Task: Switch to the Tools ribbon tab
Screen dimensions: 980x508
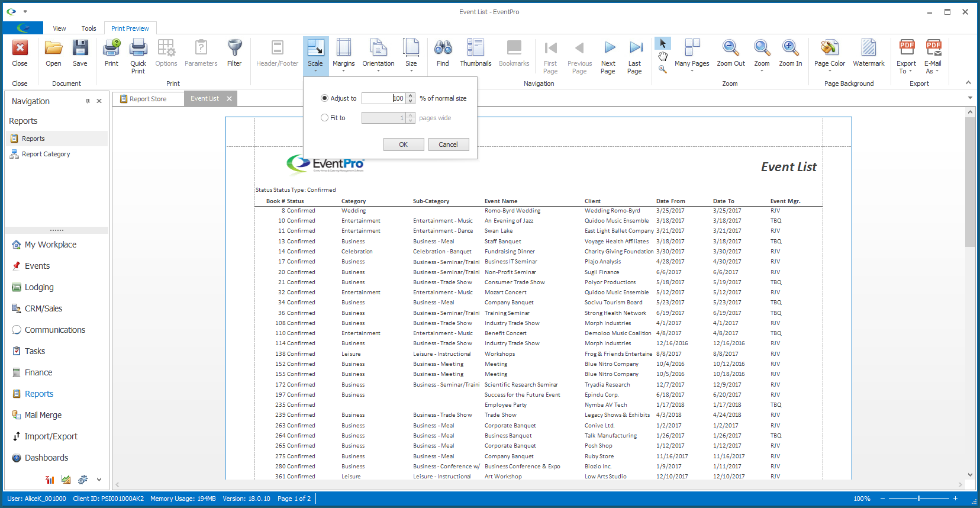Action: click(89, 28)
